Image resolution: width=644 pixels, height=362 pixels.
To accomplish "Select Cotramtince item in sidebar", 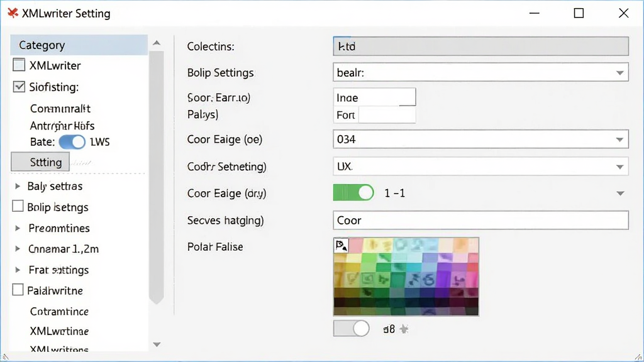I will coord(59,312).
